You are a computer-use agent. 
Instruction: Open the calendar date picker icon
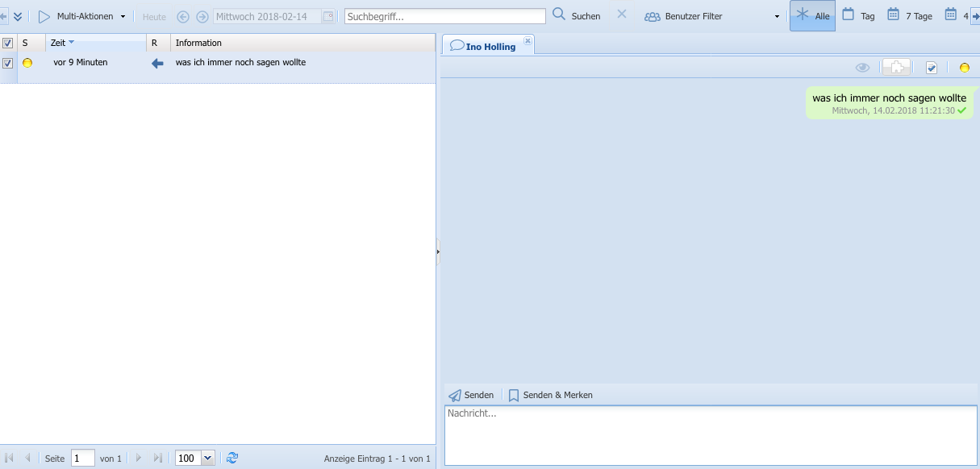pos(327,16)
